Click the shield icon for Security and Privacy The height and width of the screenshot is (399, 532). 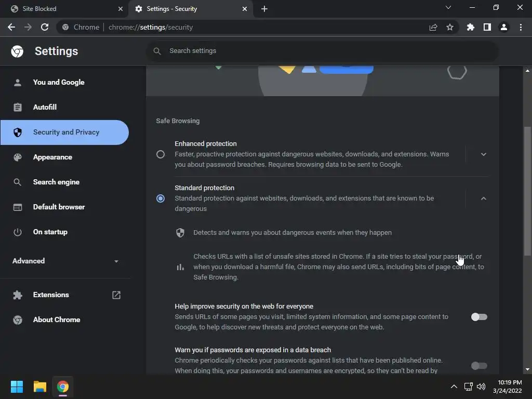point(18,132)
